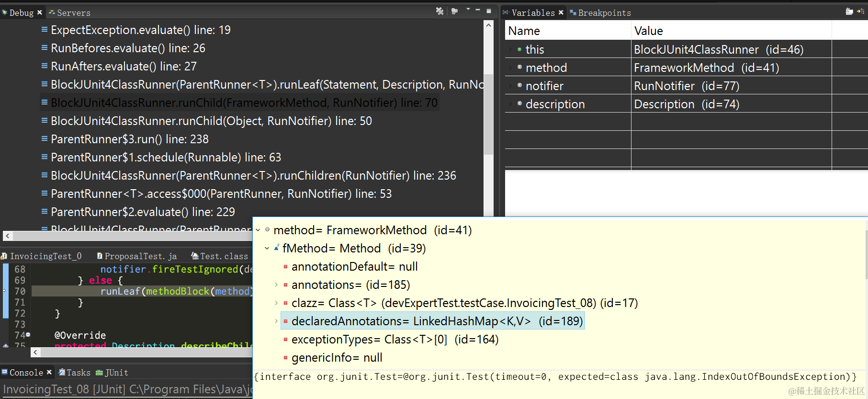Expand the declaredAnnotations= LinkedHashMap node
868x399 pixels.
(x=276, y=321)
